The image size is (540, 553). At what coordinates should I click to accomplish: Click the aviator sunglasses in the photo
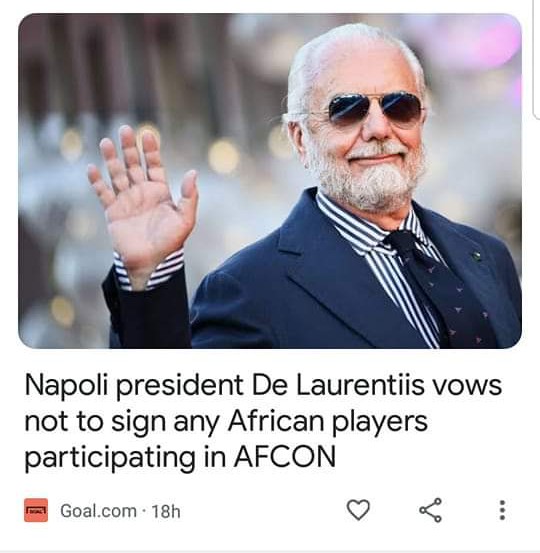click(x=376, y=108)
